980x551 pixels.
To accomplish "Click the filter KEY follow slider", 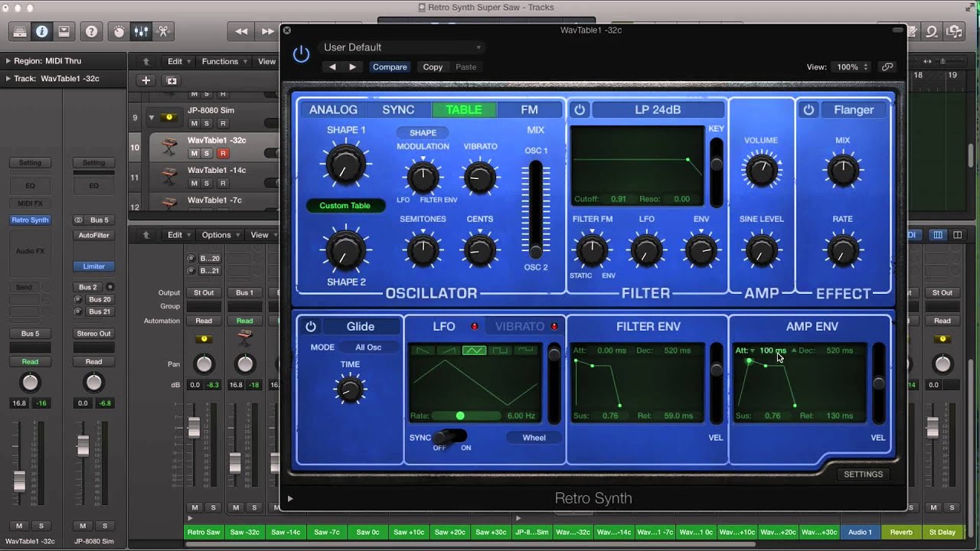I will coord(717,173).
